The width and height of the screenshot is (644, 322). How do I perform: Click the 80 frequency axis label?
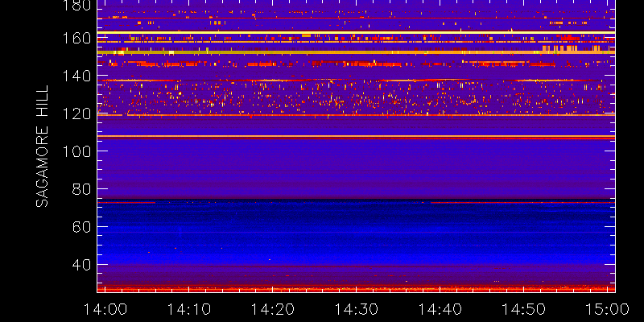(x=82, y=189)
